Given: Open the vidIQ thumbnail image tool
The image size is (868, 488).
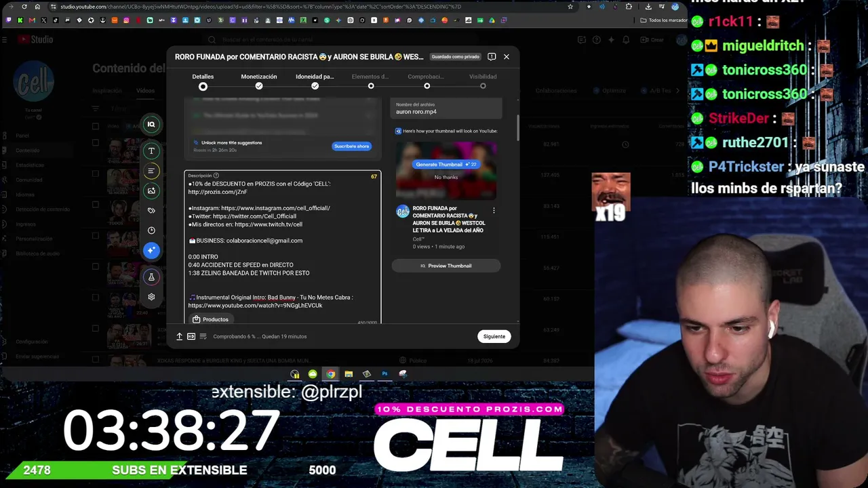Looking at the screenshot, I should tap(151, 190).
